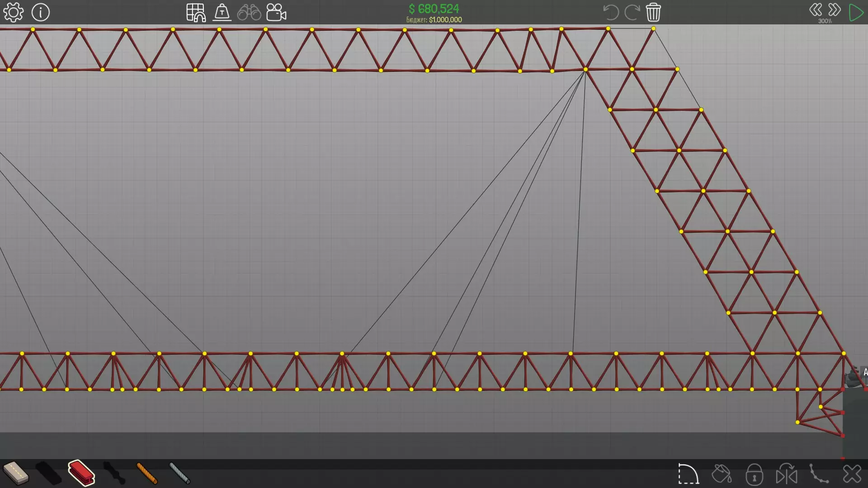
Task: Select the red steel beam material
Action: point(81,473)
